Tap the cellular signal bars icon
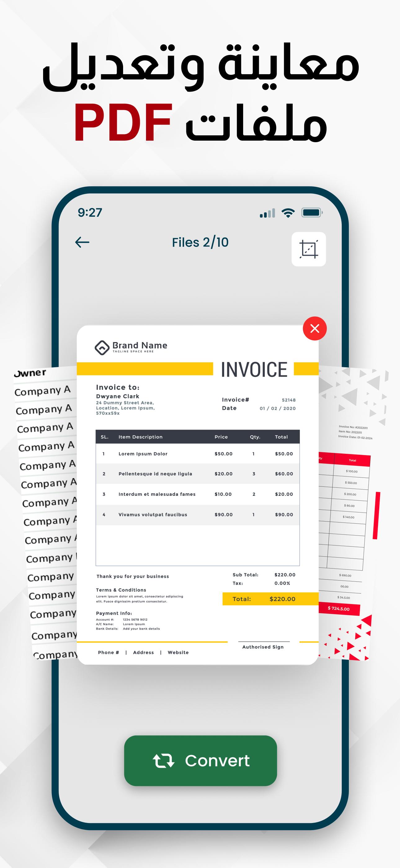 pyautogui.click(x=267, y=213)
